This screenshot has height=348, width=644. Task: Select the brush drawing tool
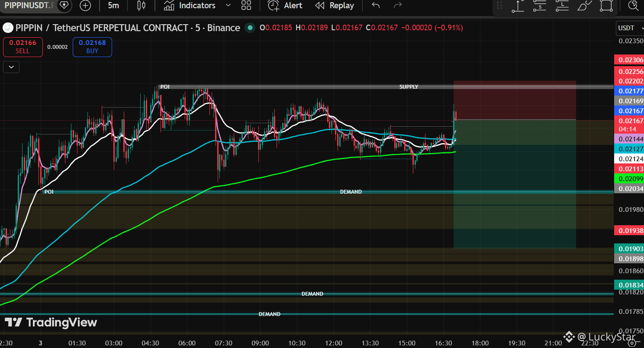coord(584,6)
